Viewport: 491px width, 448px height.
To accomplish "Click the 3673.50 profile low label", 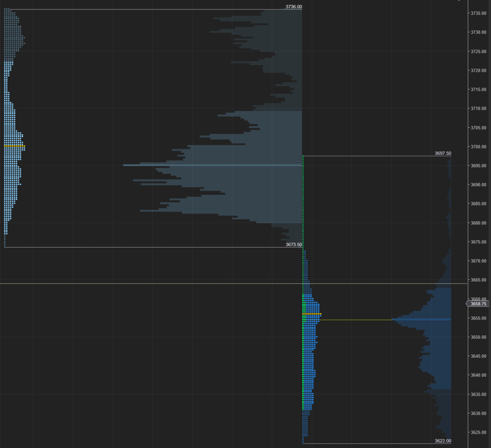I will pyautogui.click(x=294, y=245).
